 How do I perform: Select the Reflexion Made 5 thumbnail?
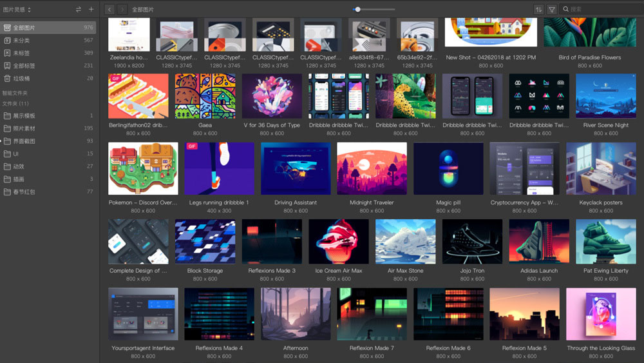[x=524, y=314]
